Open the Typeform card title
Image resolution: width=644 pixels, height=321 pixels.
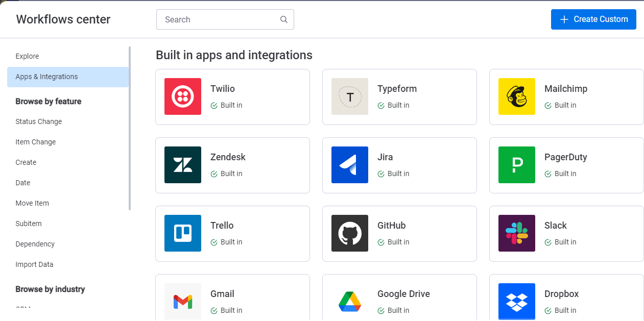[x=397, y=89]
